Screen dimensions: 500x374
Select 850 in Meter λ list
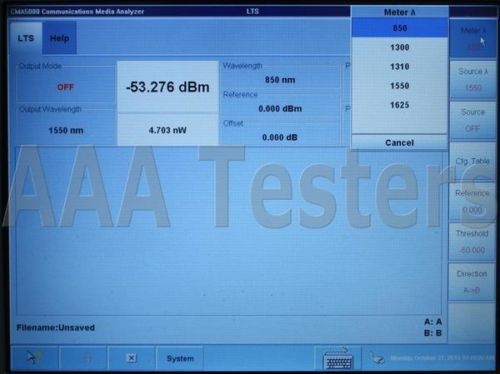pyautogui.click(x=400, y=28)
